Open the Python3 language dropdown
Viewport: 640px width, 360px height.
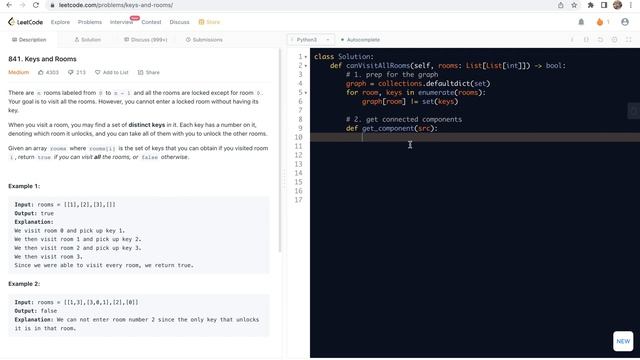(311, 40)
